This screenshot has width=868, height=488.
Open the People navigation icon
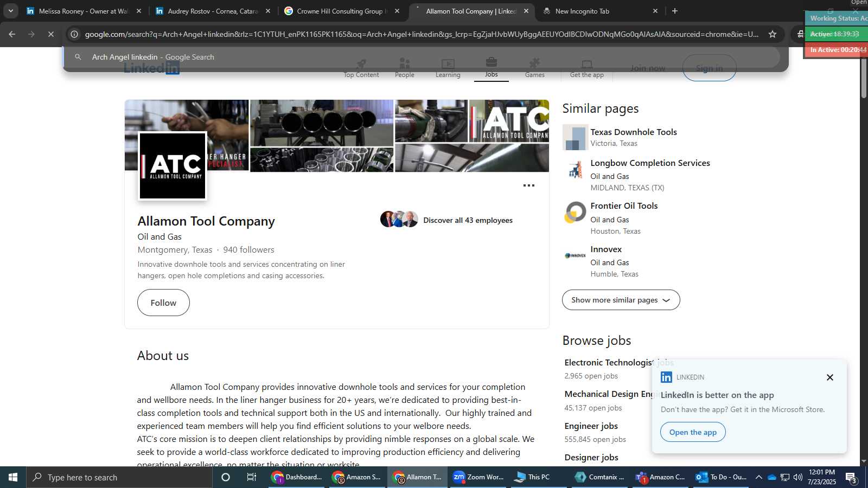coord(404,68)
